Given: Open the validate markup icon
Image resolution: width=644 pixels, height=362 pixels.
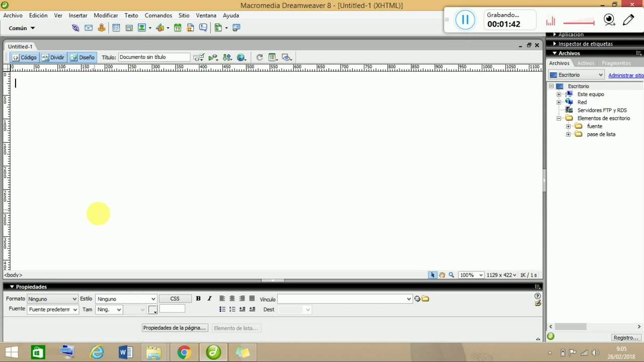Looking at the screenshot, I should point(199,57).
